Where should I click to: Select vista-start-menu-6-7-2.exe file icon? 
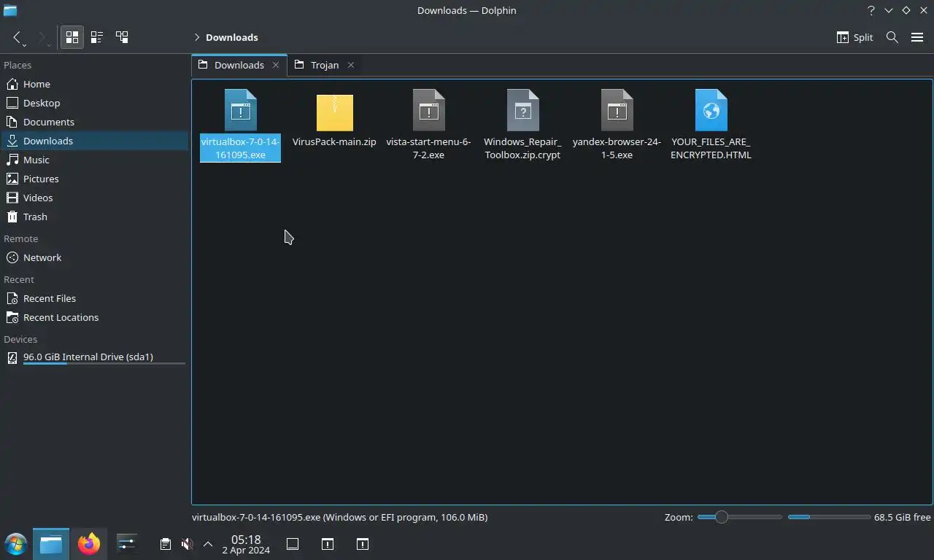click(429, 110)
